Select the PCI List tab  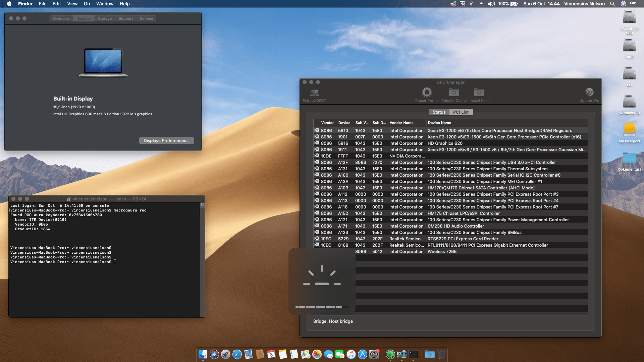click(x=461, y=112)
